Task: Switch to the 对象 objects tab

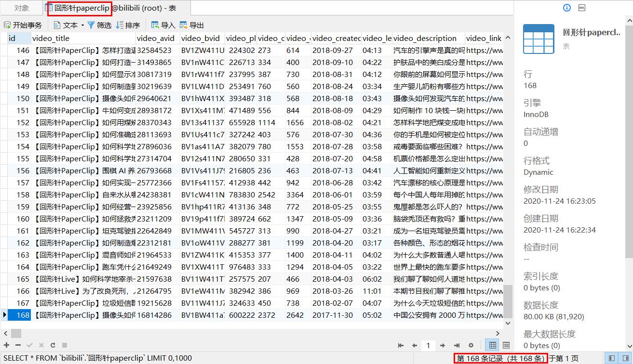Action: click(21, 8)
